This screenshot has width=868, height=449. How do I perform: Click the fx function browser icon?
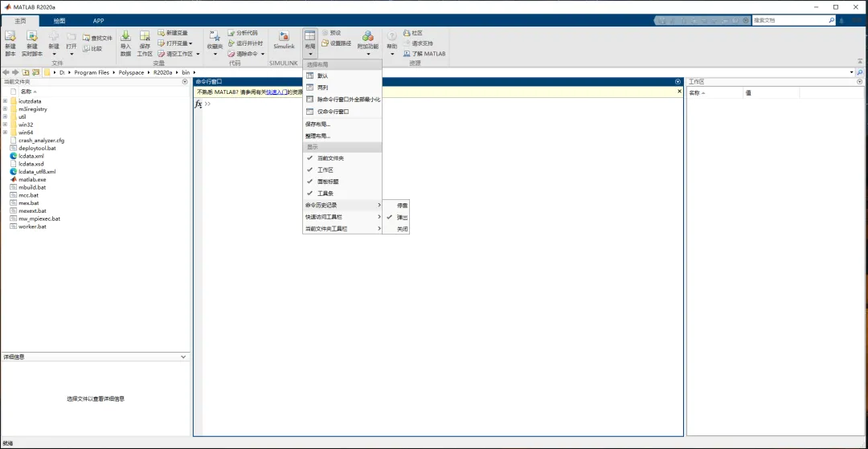pyautogui.click(x=199, y=104)
